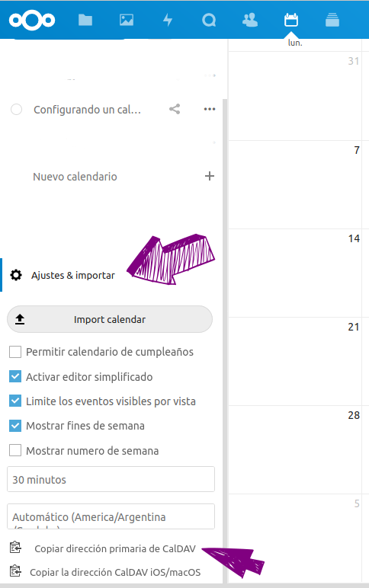Viewport: 369px width, 588px height.
Task: Open the Files app folder icon
Action: pyautogui.click(x=85, y=20)
